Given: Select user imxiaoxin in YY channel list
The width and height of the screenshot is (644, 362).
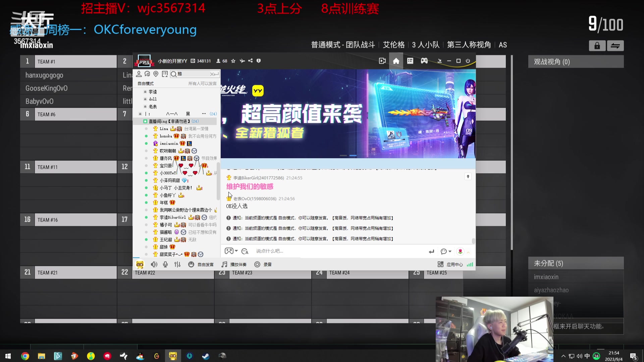Looking at the screenshot, I should (169, 143).
